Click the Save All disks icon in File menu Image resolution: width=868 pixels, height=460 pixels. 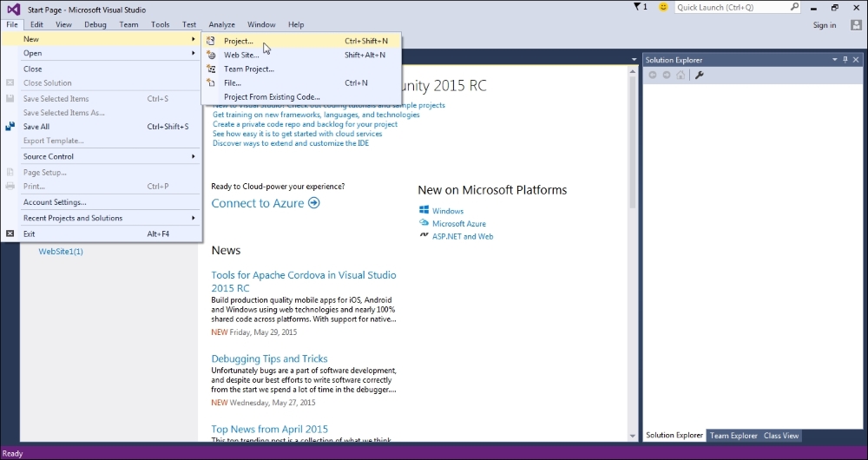point(10,126)
